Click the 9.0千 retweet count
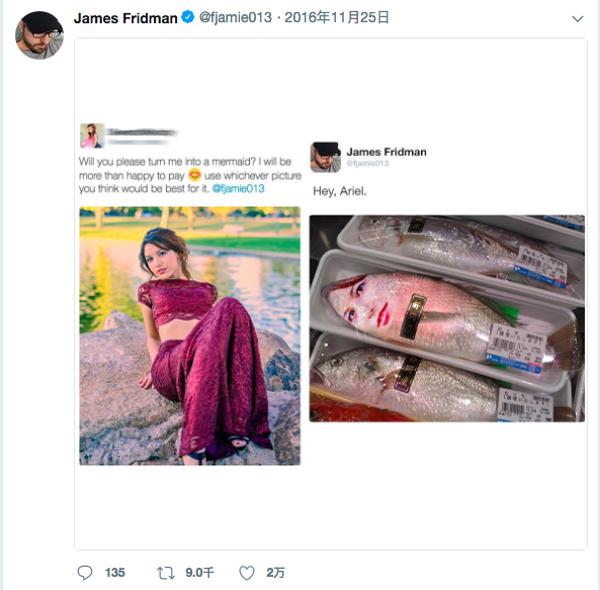The image size is (600, 590). [199, 572]
